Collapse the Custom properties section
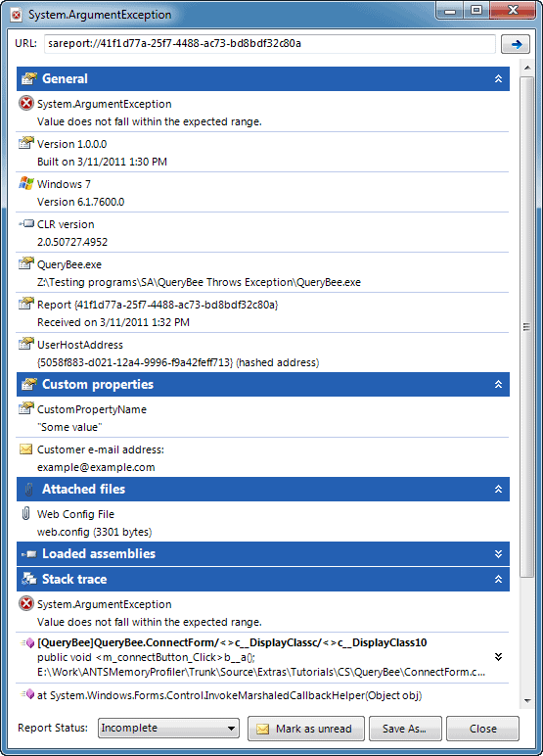The width and height of the screenshot is (543, 756). coord(498,384)
